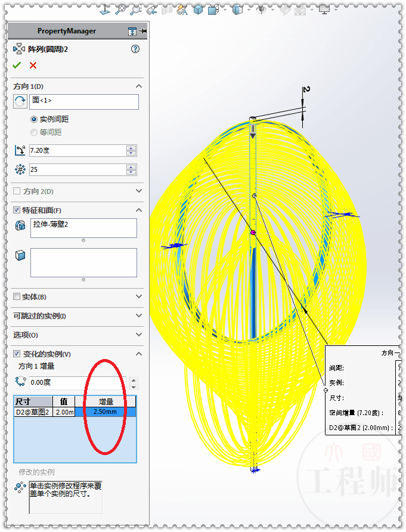Screen dimensions: 406x532
Task: Click the faces-to-pattern cube icon
Action: 20,255
